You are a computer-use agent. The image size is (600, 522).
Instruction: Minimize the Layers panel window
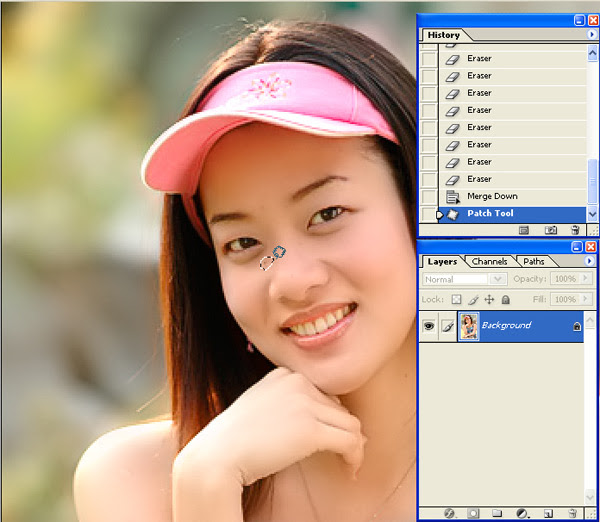[x=577, y=246]
